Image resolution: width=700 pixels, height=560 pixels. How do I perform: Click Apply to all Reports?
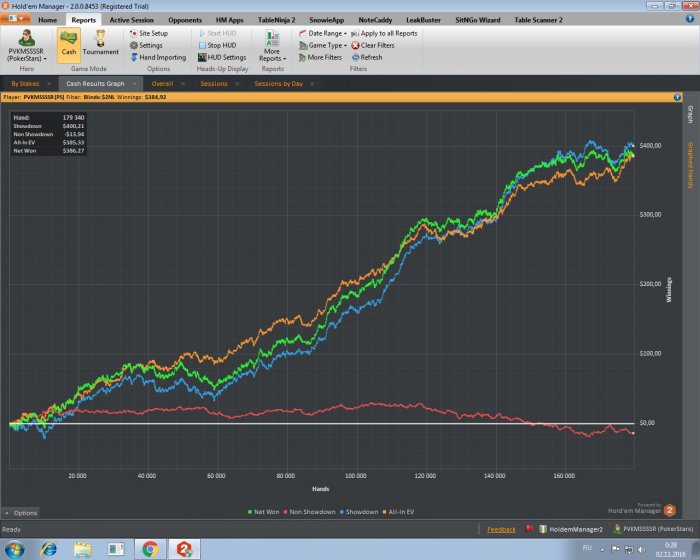383,33
